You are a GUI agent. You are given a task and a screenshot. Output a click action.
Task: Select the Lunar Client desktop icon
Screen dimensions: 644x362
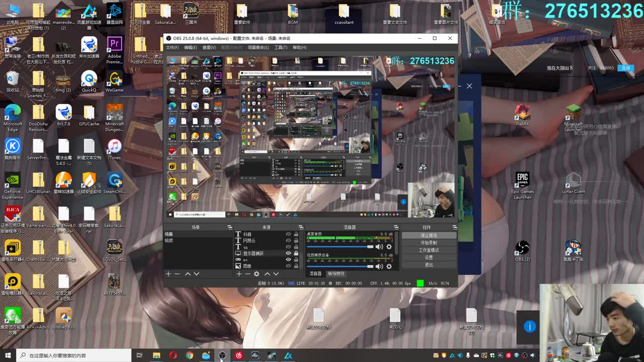pyautogui.click(x=573, y=184)
